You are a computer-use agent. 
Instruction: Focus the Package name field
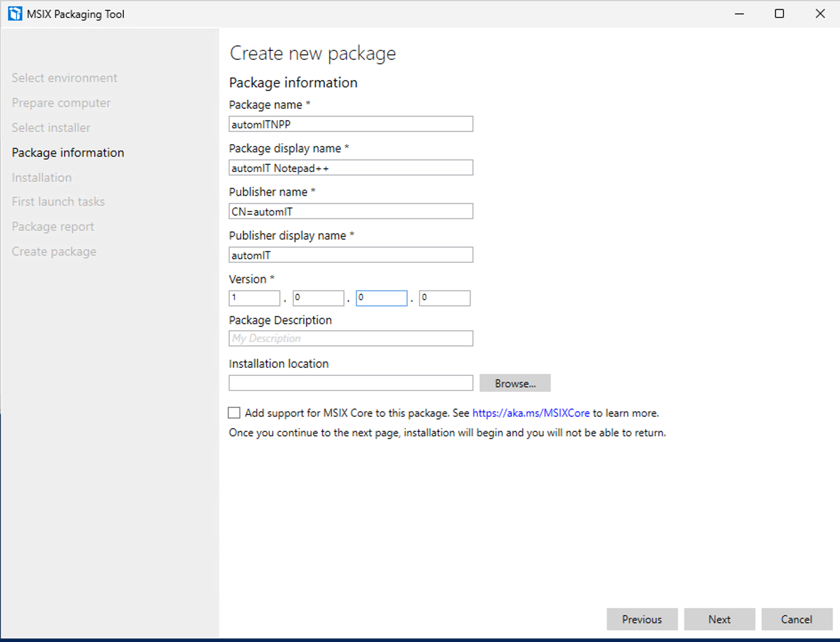click(x=351, y=124)
